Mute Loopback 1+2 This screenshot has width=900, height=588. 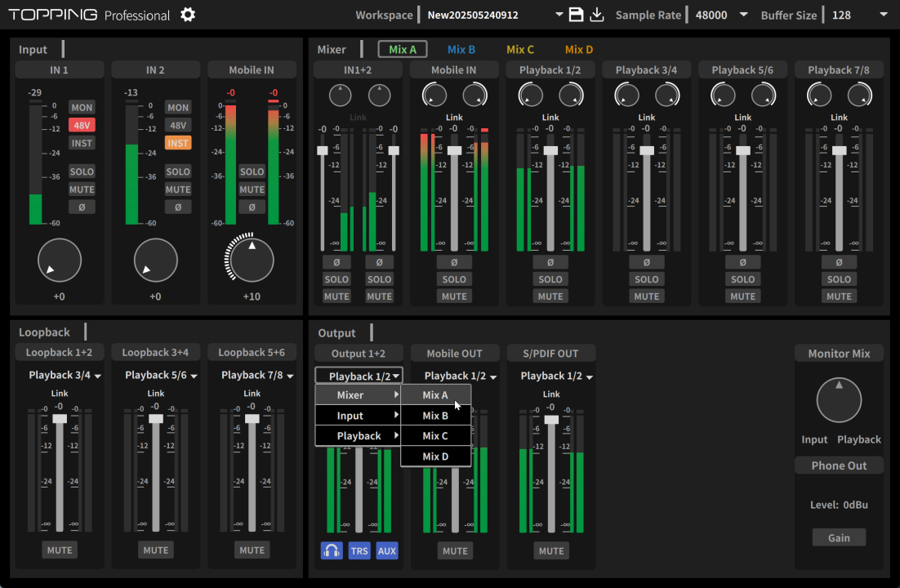coord(60,550)
